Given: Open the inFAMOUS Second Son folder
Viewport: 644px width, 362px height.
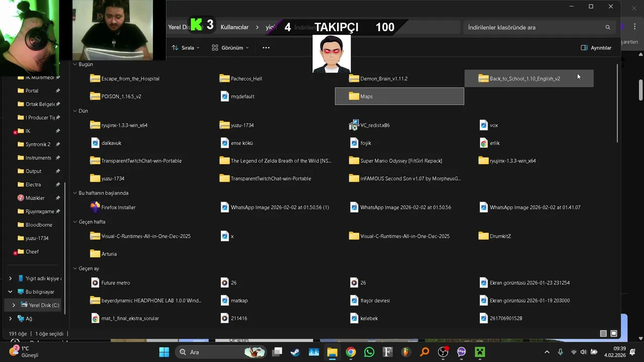Looking at the screenshot, I should click(405, 178).
